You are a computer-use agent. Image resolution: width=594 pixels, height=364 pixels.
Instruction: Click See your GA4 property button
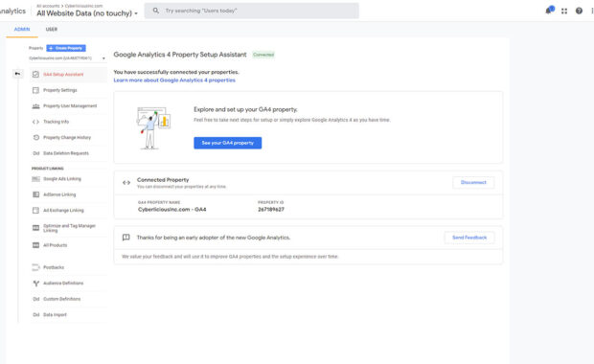[x=228, y=143]
